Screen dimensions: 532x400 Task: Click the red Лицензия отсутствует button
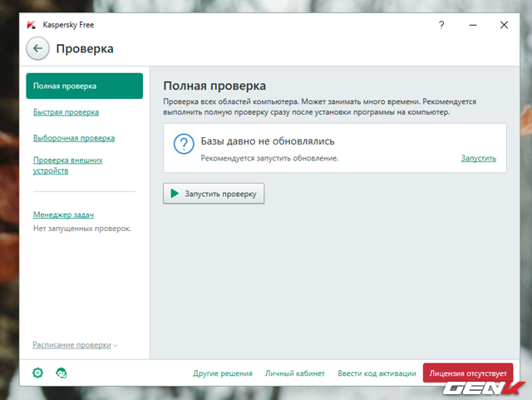467,373
